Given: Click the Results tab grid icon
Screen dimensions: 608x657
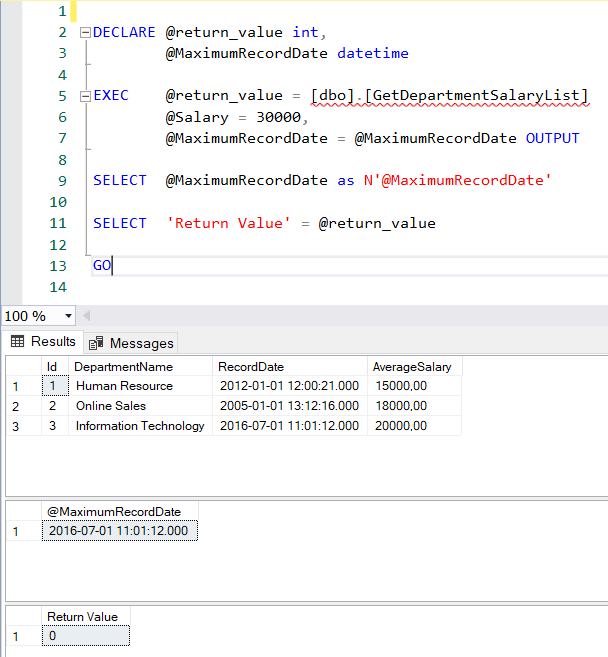Looking at the screenshot, I should 17,341.
